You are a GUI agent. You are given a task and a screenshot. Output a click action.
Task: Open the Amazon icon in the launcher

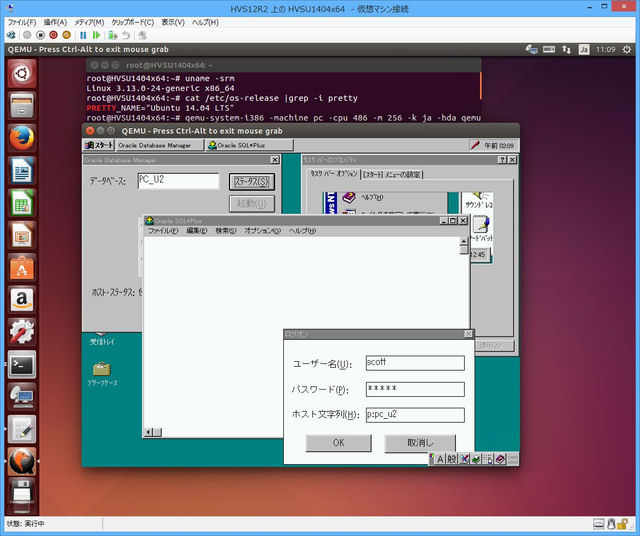tap(22, 300)
